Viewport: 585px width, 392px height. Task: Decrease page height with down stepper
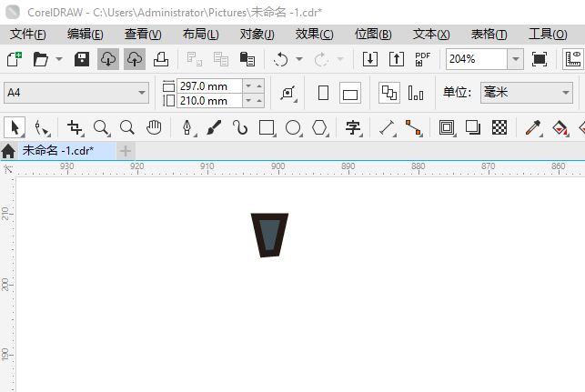pyautogui.click(x=248, y=101)
